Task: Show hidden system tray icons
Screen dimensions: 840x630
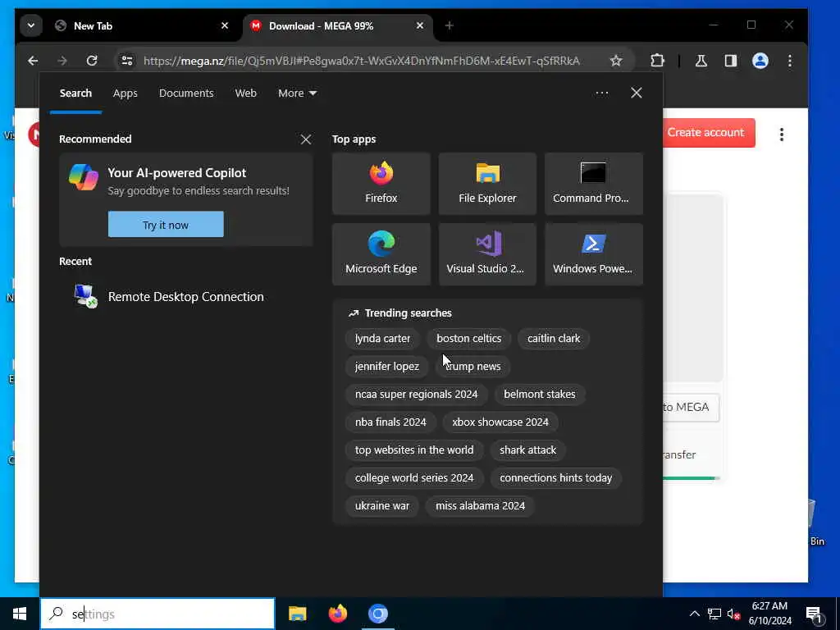Action: [694, 614]
